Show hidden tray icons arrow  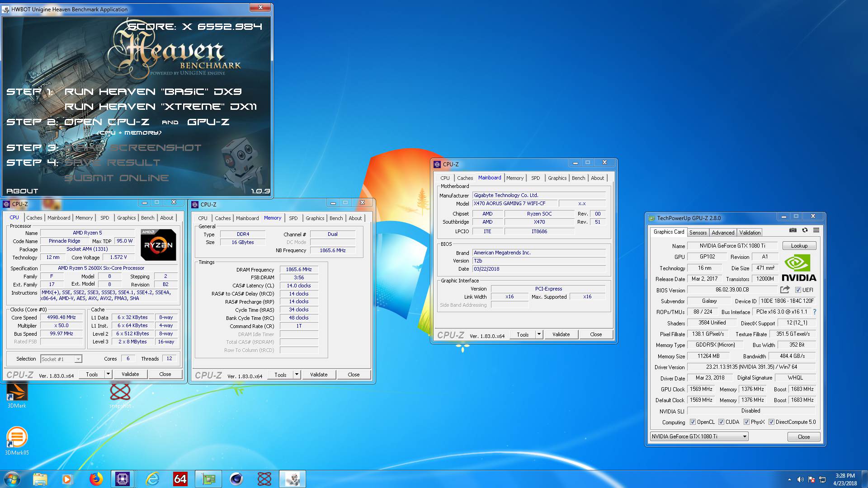pyautogui.click(x=790, y=479)
